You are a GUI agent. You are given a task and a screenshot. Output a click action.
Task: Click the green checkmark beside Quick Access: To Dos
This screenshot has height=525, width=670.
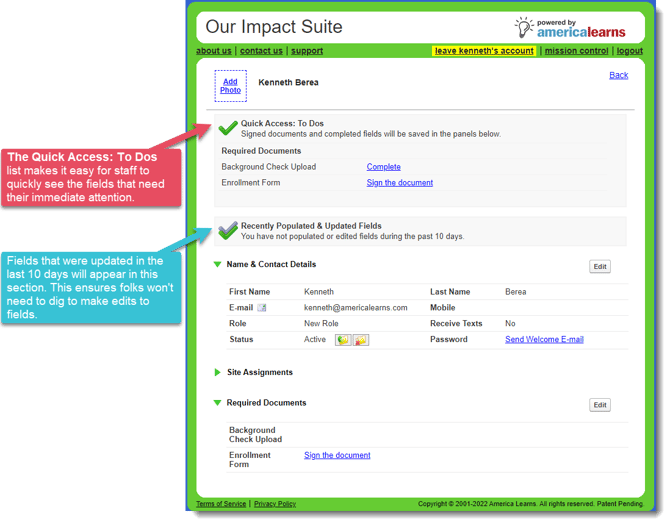pyautogui.click(x=228, y=127)
